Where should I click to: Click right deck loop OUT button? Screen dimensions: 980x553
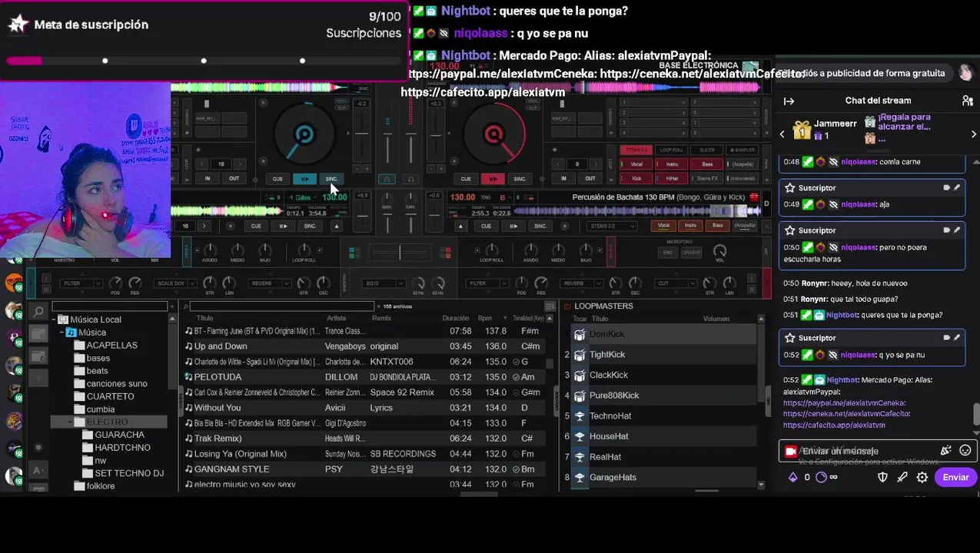click(x=590, y=178)
